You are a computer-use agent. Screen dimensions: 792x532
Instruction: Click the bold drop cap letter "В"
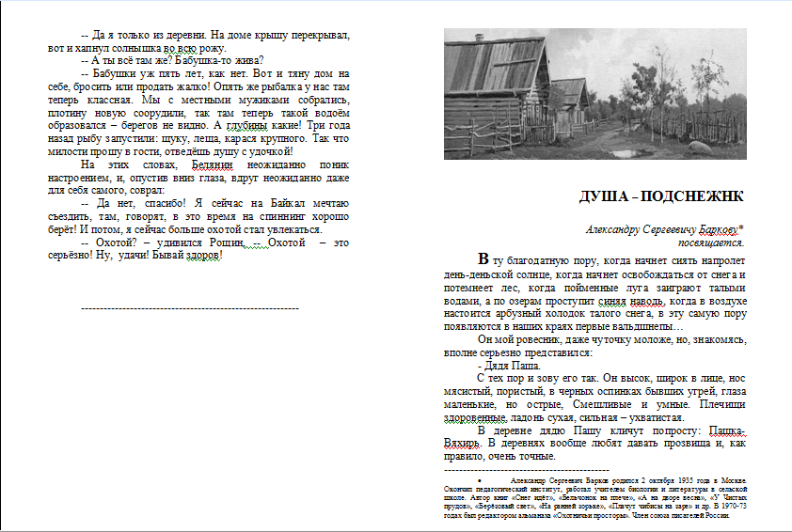(483, 260)
